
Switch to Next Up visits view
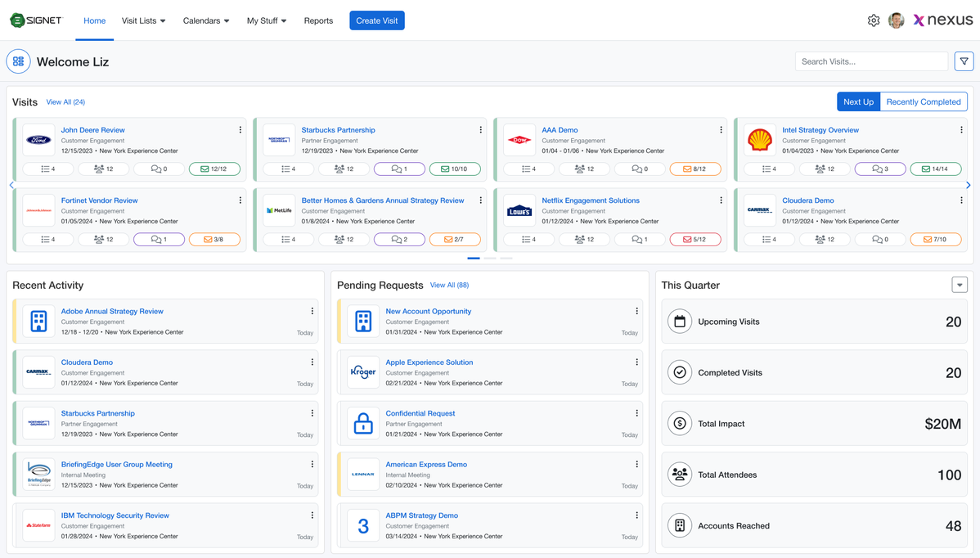pyautogui.click(x=858, y=101)
